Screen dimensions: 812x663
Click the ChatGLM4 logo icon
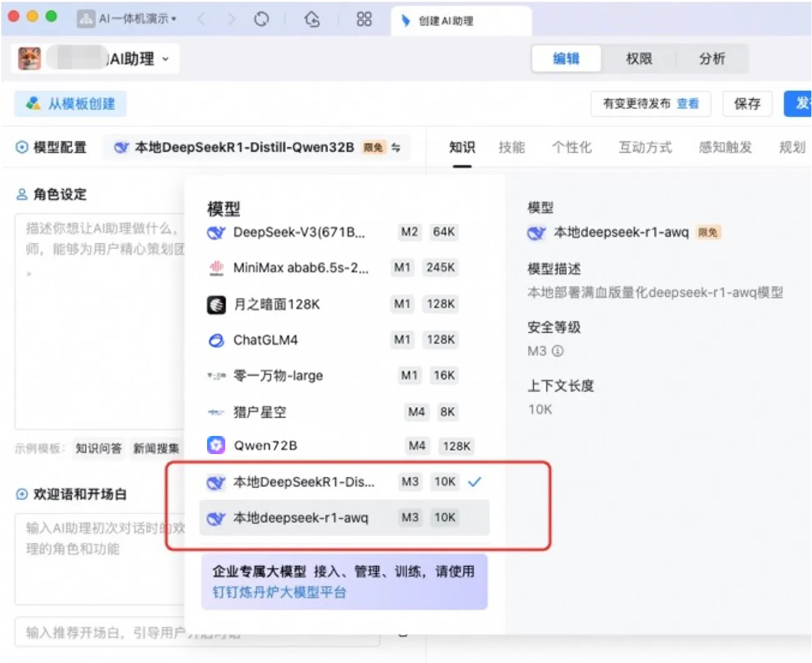pos(216,340)
